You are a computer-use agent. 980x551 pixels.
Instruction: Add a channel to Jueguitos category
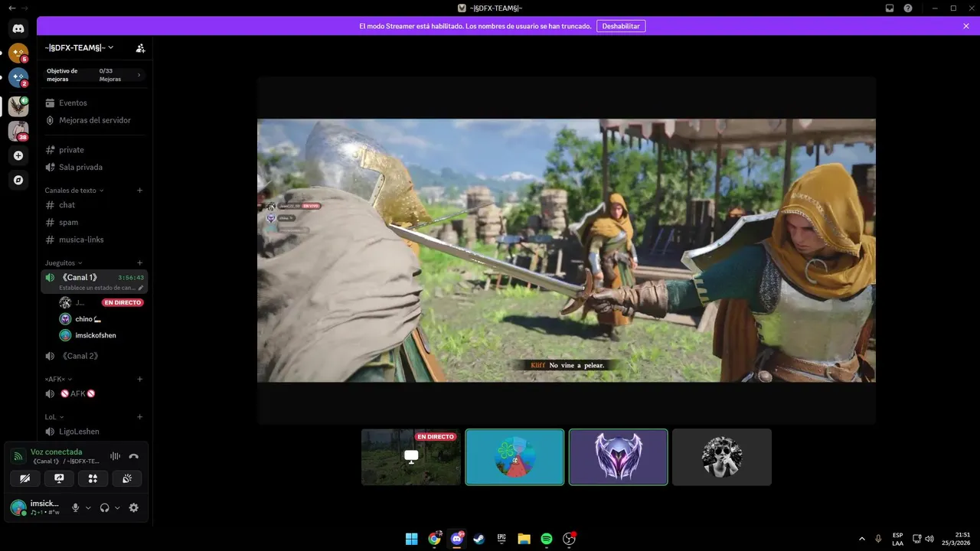tap(139, 263)
